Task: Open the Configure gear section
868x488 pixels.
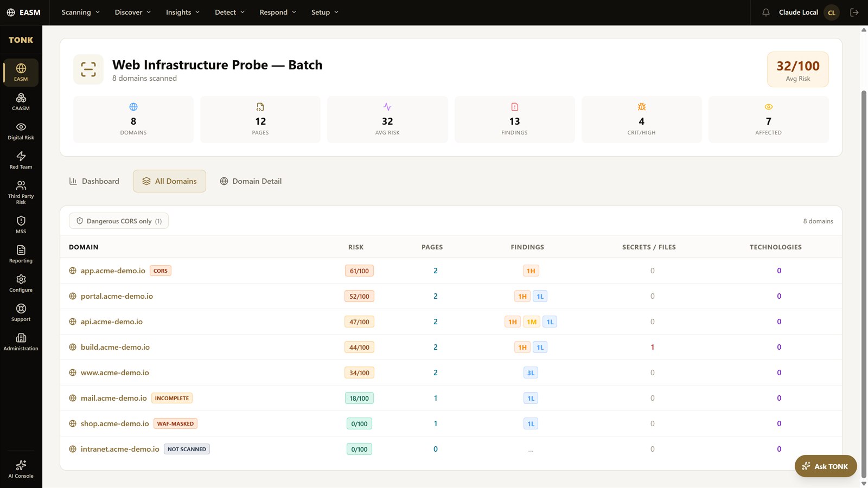Action: tap(21, 283)
